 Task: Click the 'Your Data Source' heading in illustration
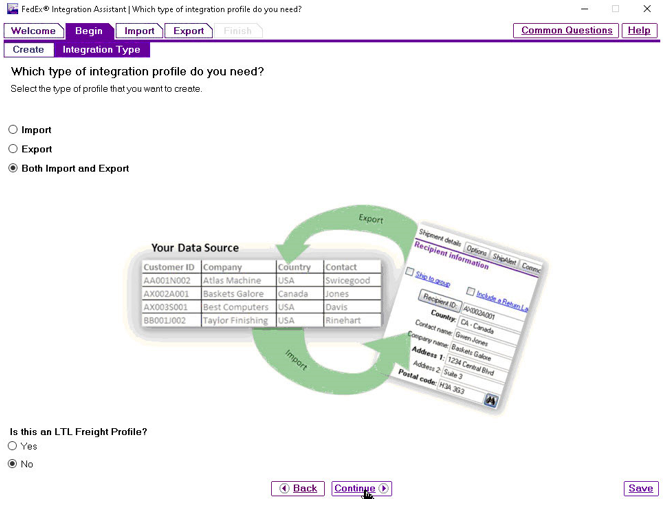tap(195, 248)
